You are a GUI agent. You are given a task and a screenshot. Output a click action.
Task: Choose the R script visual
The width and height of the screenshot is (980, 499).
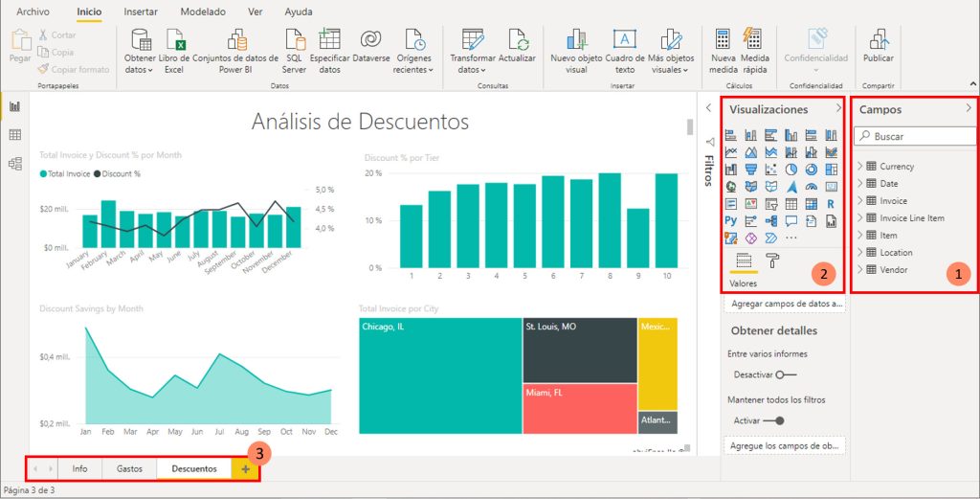pyautogui.click(x=832, y=203)
